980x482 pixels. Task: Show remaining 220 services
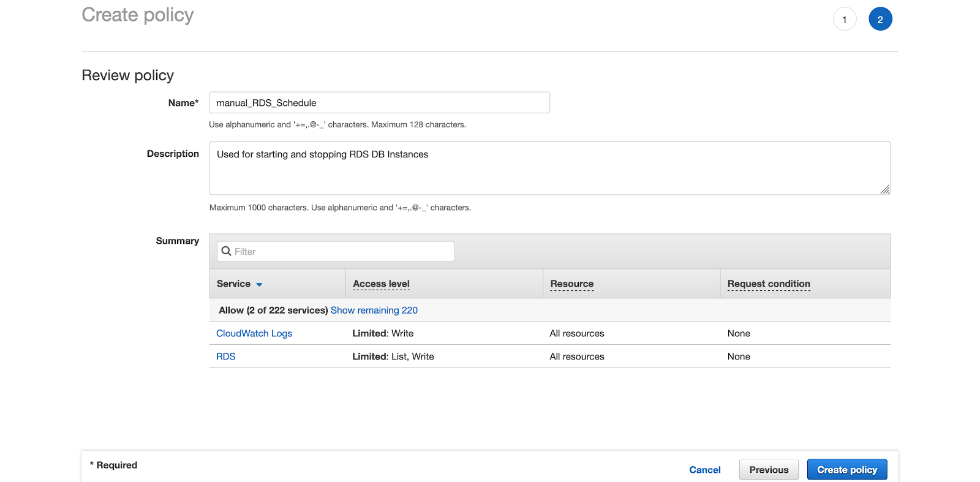[374, 310]
